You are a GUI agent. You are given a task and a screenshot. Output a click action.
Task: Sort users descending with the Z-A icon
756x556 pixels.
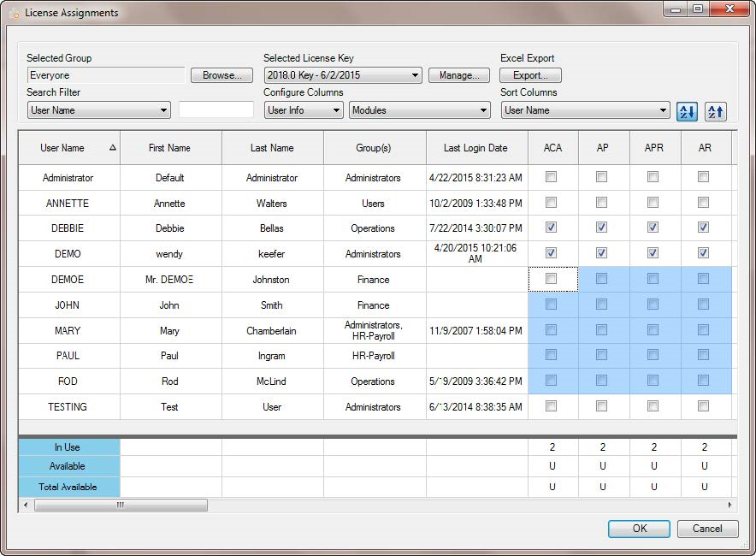[714, 111]
